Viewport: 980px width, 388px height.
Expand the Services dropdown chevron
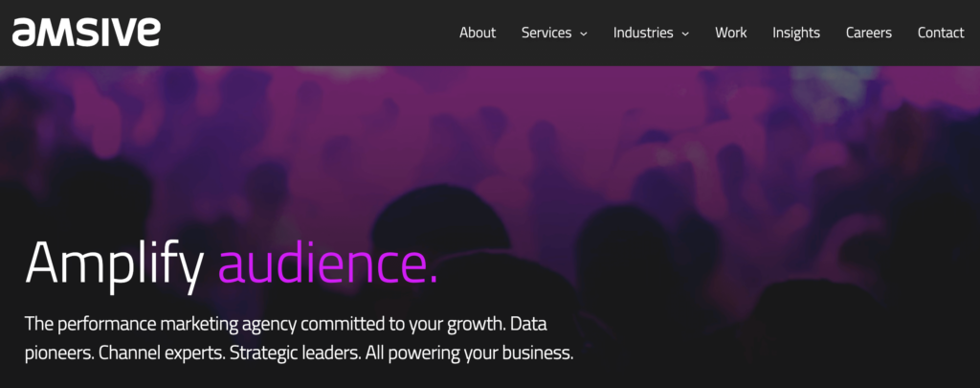point(582,34)
